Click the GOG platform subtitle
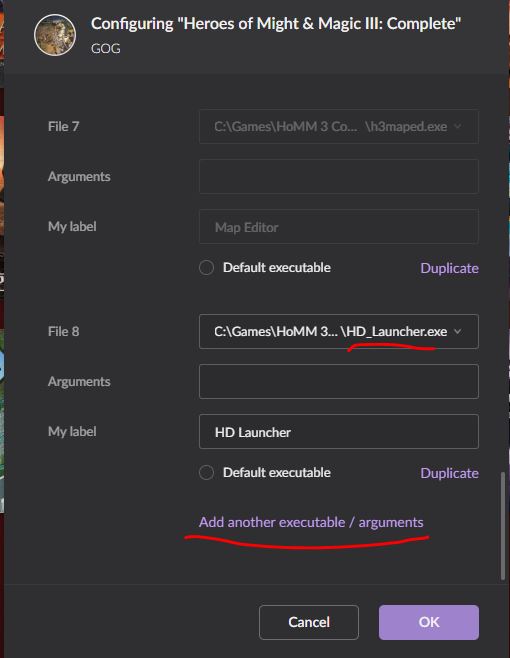The image size is (510, 658). (106, 49)
